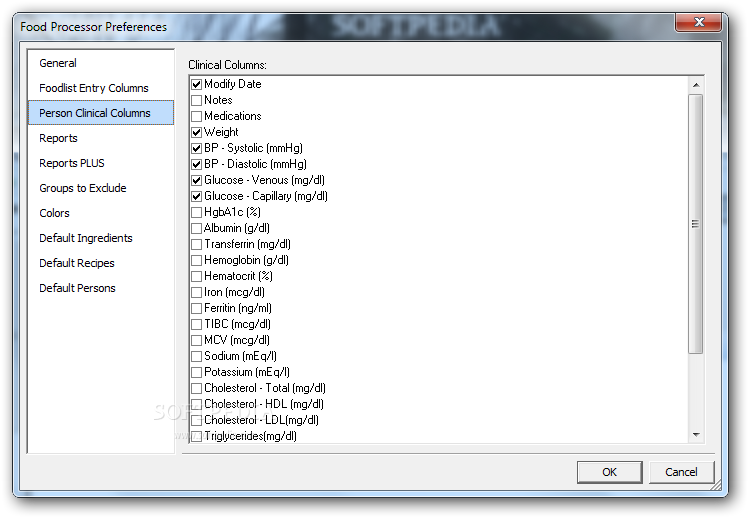Enable Cholesterol - Total (mg/dl) checkbox
Image resolution: width=749 pixels, height=518 pixels.
point(196,388)
